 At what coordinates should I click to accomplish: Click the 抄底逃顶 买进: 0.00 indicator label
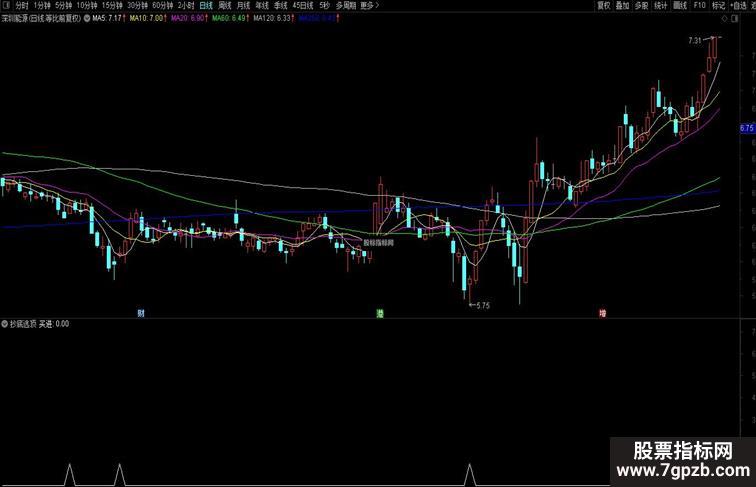[40, 324]
